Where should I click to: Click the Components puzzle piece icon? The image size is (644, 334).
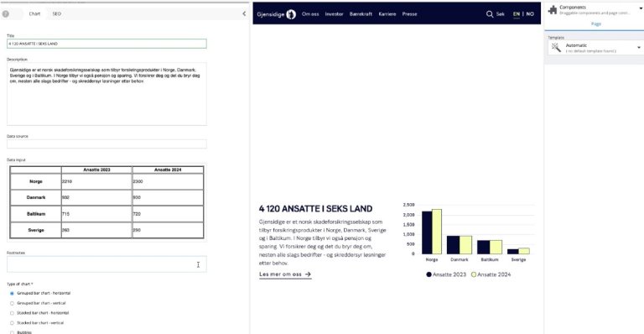pos(553,10)
